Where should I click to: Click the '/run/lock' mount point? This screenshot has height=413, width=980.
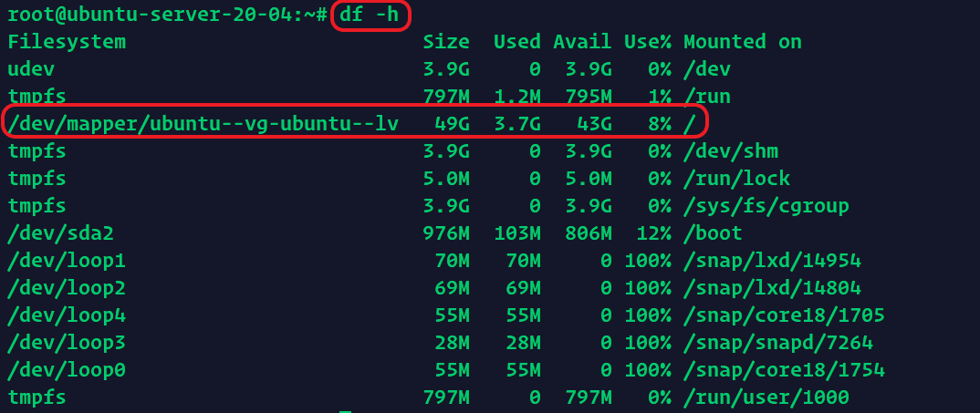[x=737, y=178]
